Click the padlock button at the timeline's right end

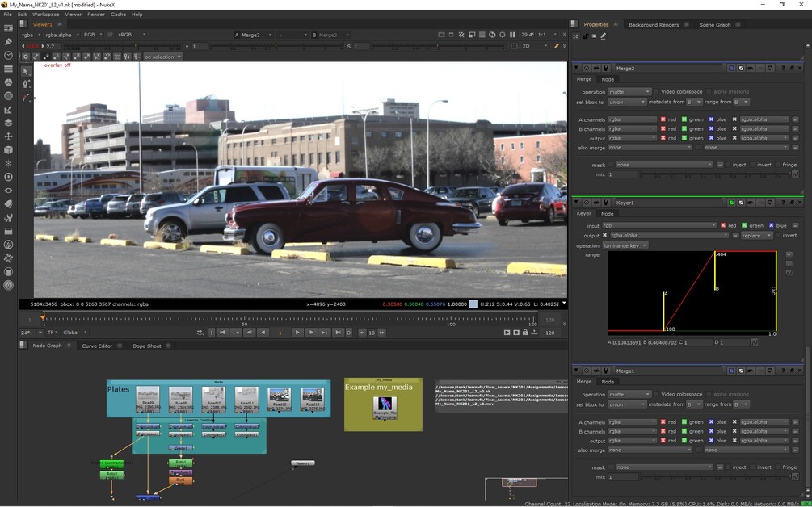(x=525, y=332)
